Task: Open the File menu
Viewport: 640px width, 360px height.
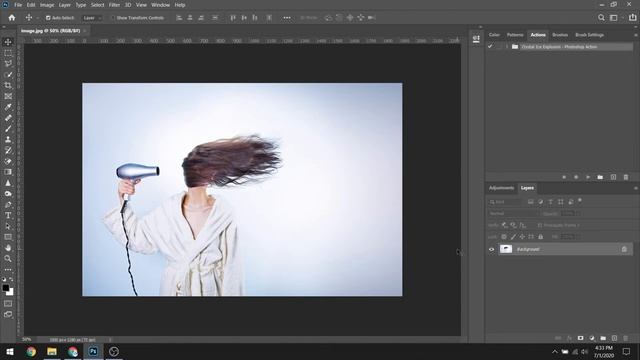Action: click(18, 5)
